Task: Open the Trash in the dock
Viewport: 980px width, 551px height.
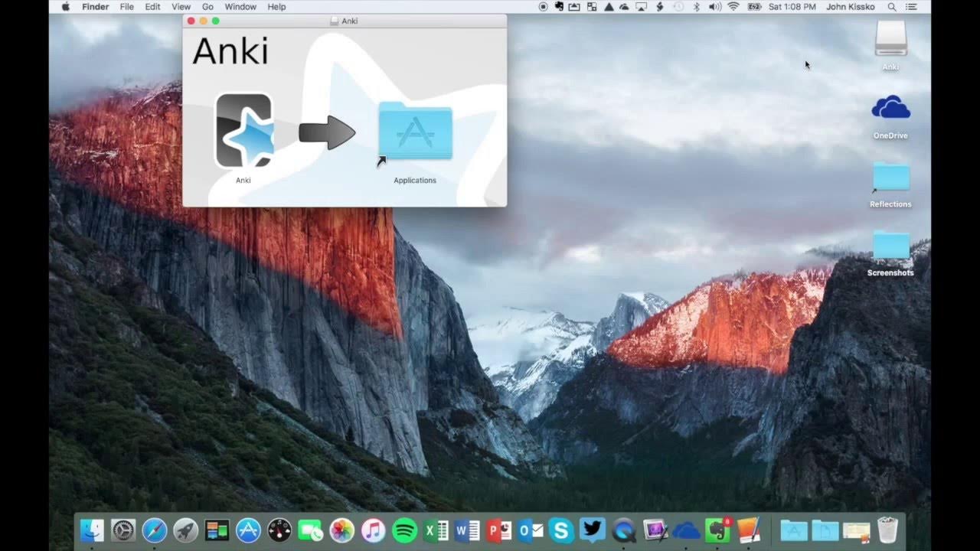Action: pos(887,530)
